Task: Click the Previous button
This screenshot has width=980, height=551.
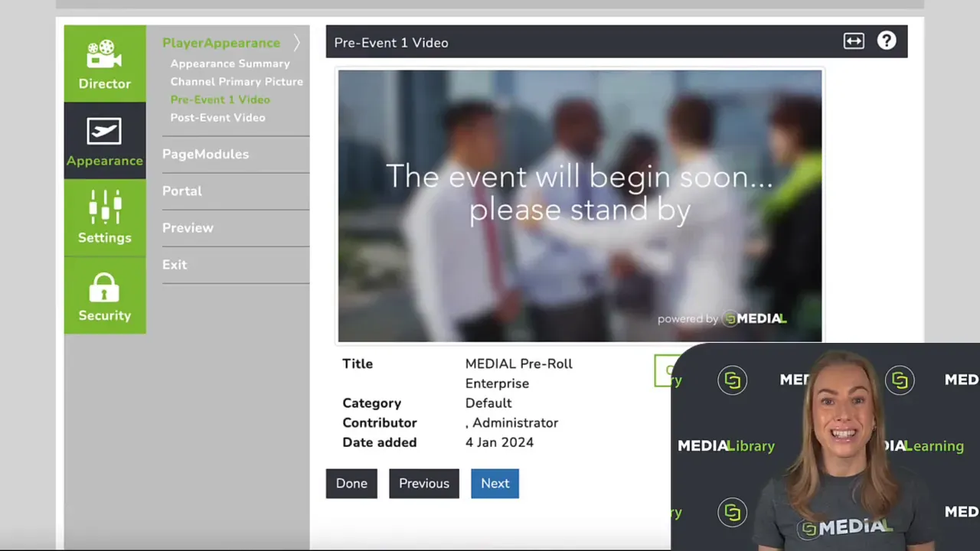Action: pyautogui.click(x=424, y=484)
